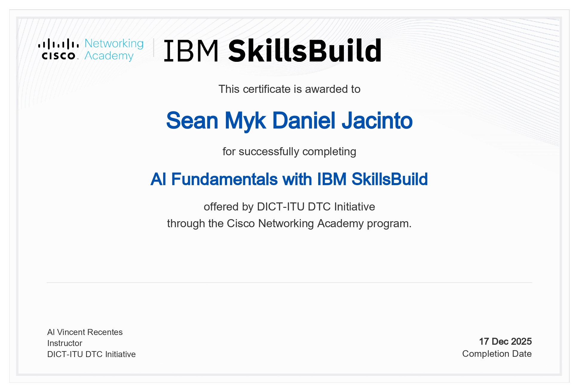
Task: Select the awarded to statement text
Action: click(x=289, y=88)
